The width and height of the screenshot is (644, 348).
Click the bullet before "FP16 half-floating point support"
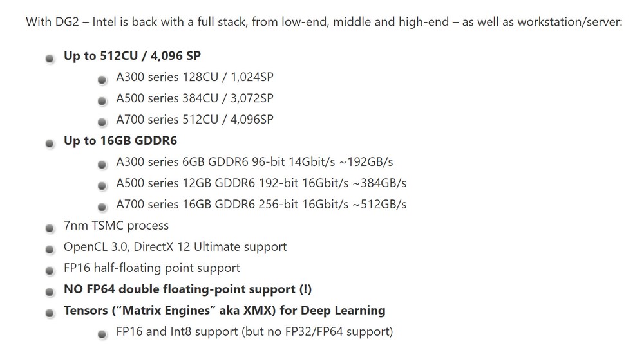[50, 271]
